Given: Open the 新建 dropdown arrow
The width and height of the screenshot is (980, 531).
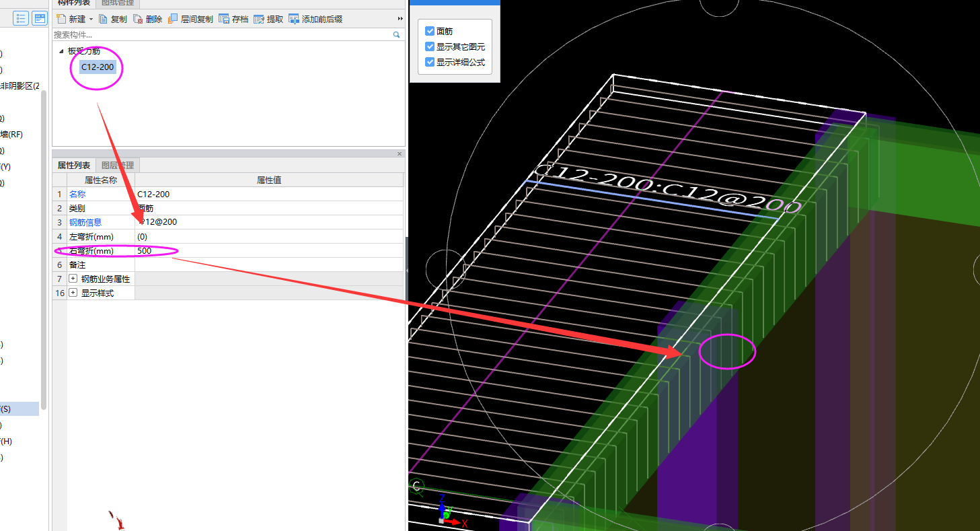Looking at the screenshot, I should [x=91, y=19].
